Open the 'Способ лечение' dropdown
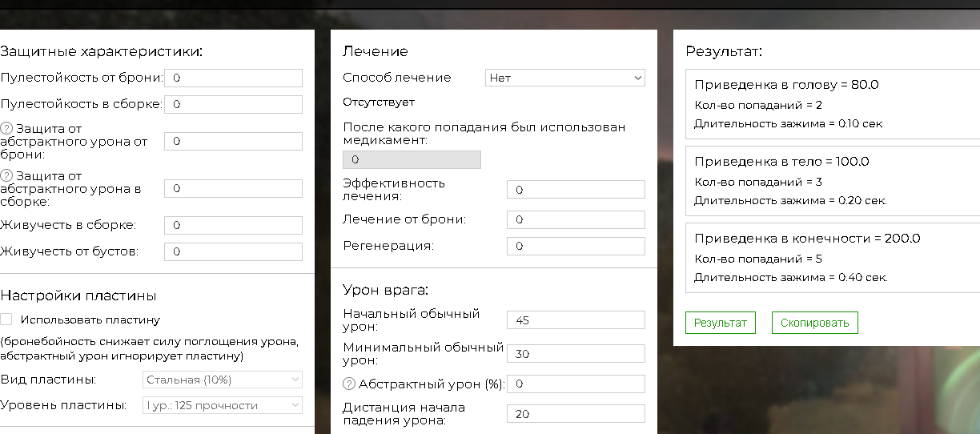The image size is (980, 434). [x=565, y=78]
